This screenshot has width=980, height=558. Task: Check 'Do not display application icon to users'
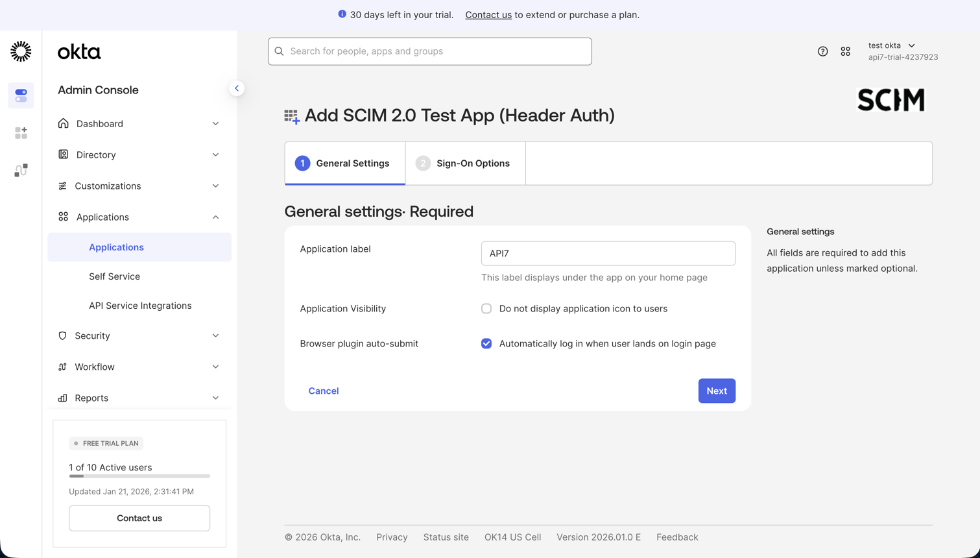[x=486, y=308]
